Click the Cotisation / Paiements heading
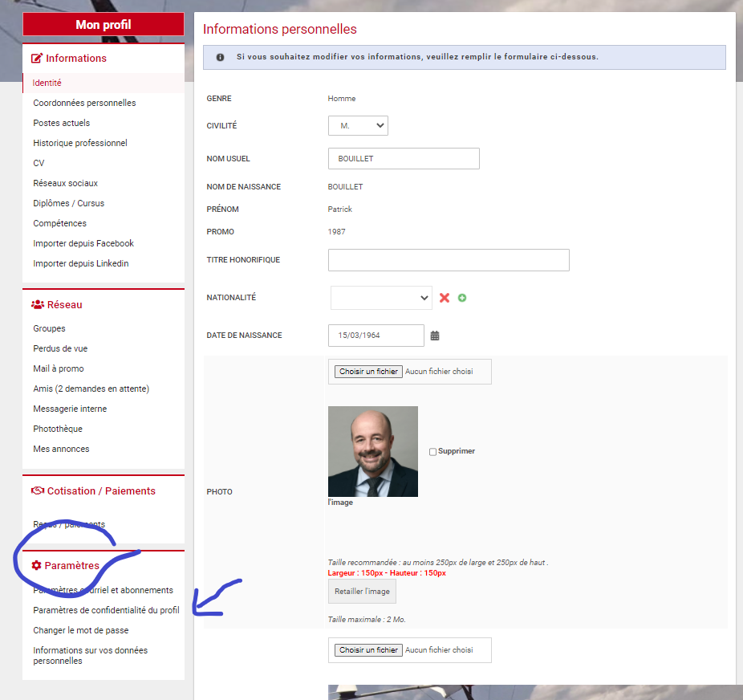Viewport: 743px width, 700px height. pyautogui.click(x=101, y=491)
